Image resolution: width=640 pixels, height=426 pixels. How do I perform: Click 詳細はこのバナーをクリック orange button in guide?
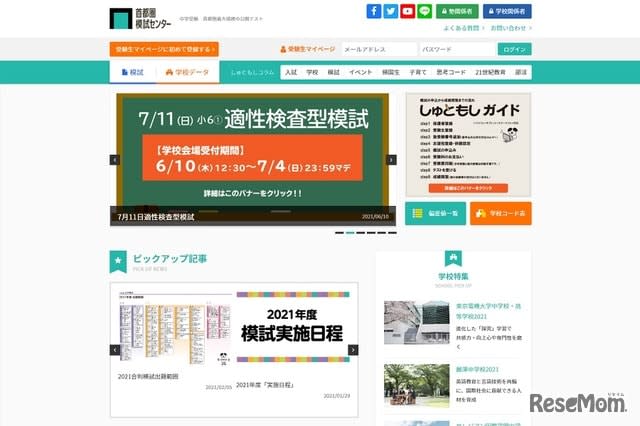click(468, 188)
